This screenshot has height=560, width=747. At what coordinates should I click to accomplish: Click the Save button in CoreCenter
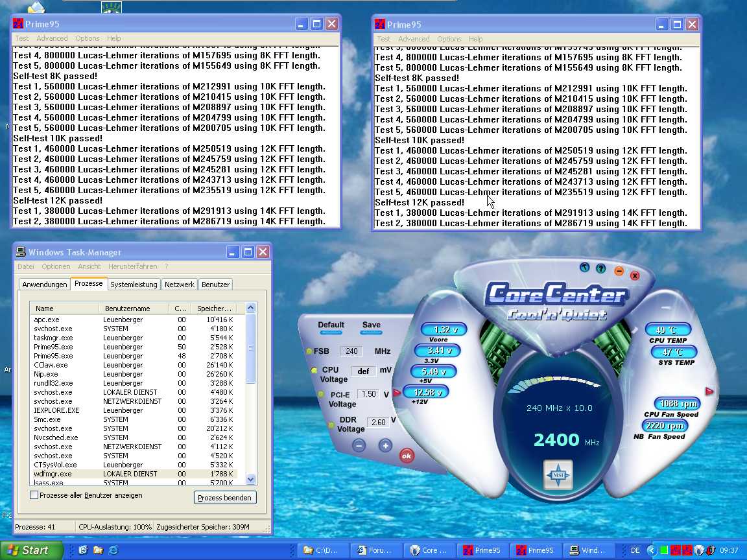[x=371, y=326]
